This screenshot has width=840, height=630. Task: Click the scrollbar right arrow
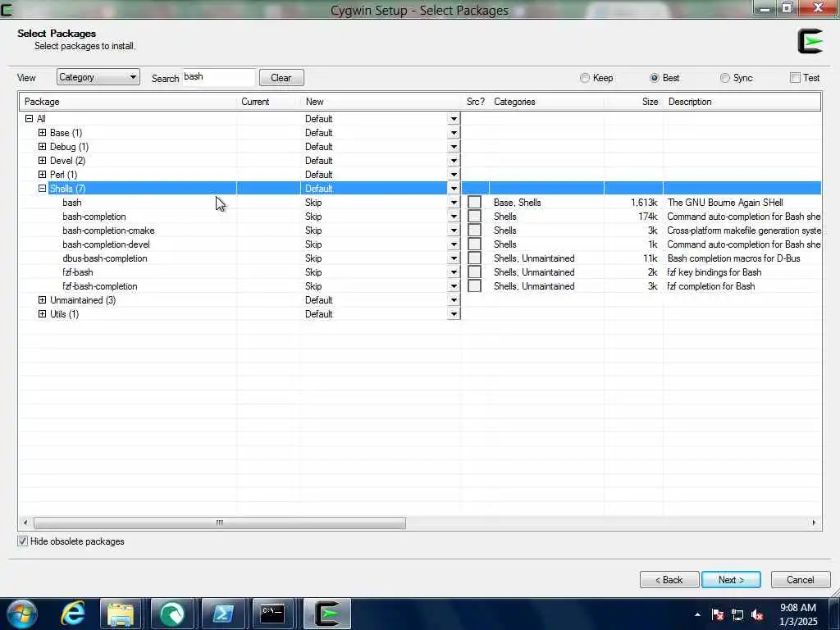[x=814, y=523]
